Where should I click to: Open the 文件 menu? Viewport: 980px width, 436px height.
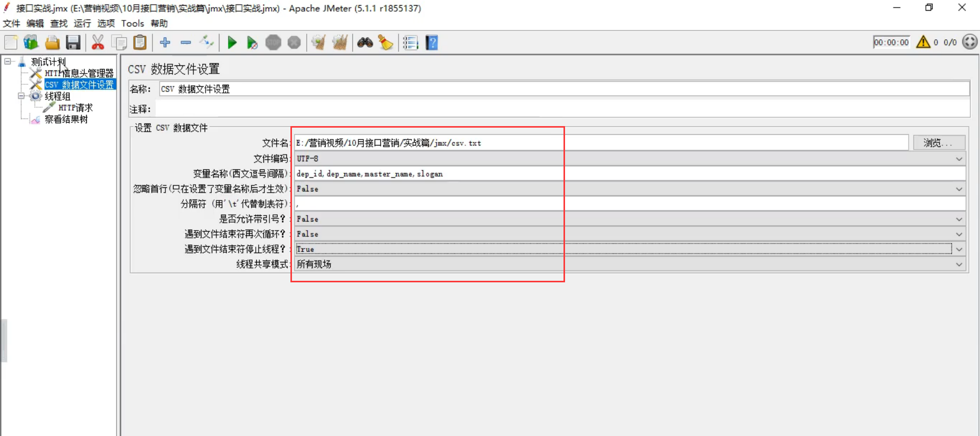[11, 23]
